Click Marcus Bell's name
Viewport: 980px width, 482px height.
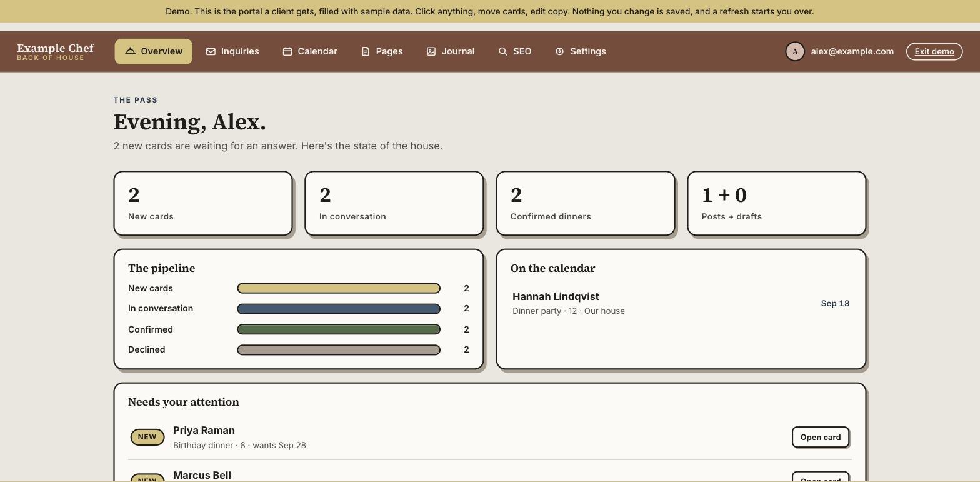click(x=202, y=476)
